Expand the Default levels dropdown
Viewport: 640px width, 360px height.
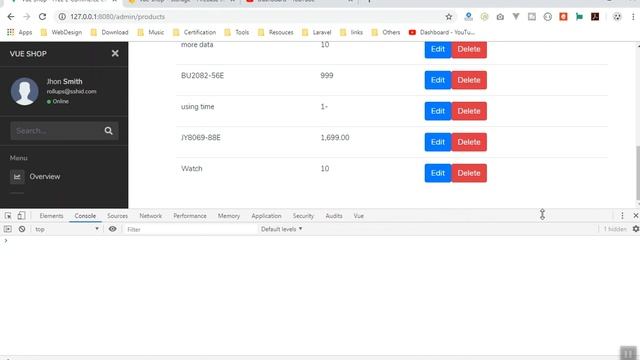(281, 229)
